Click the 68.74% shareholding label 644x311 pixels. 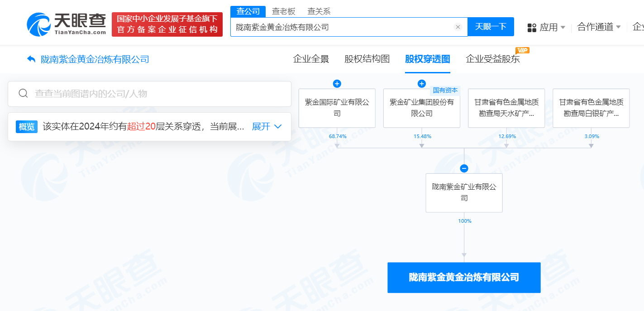(337, 136)
